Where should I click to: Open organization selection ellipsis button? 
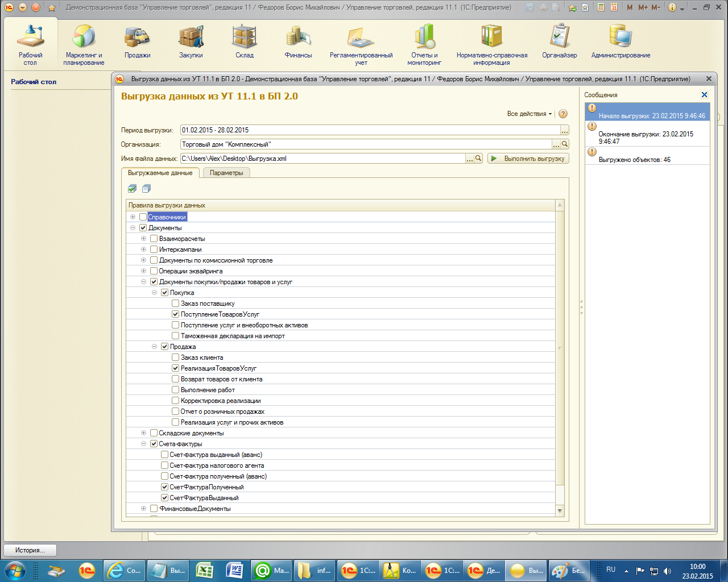(556, 144)
